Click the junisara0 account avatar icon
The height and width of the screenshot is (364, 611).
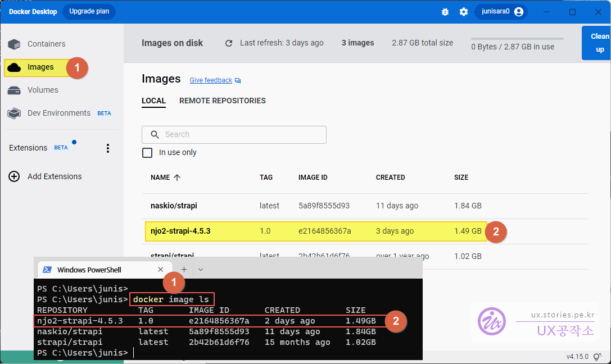pos(519,12)
